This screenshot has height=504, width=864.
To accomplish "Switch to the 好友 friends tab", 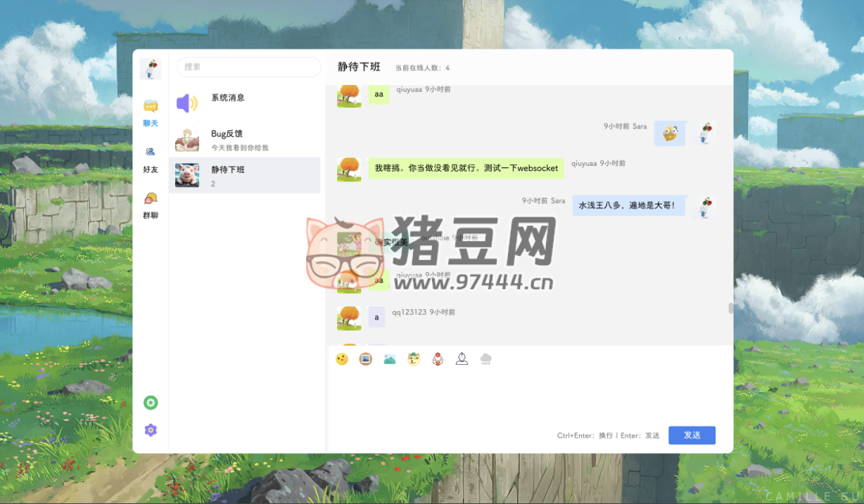I will point(151,159).
